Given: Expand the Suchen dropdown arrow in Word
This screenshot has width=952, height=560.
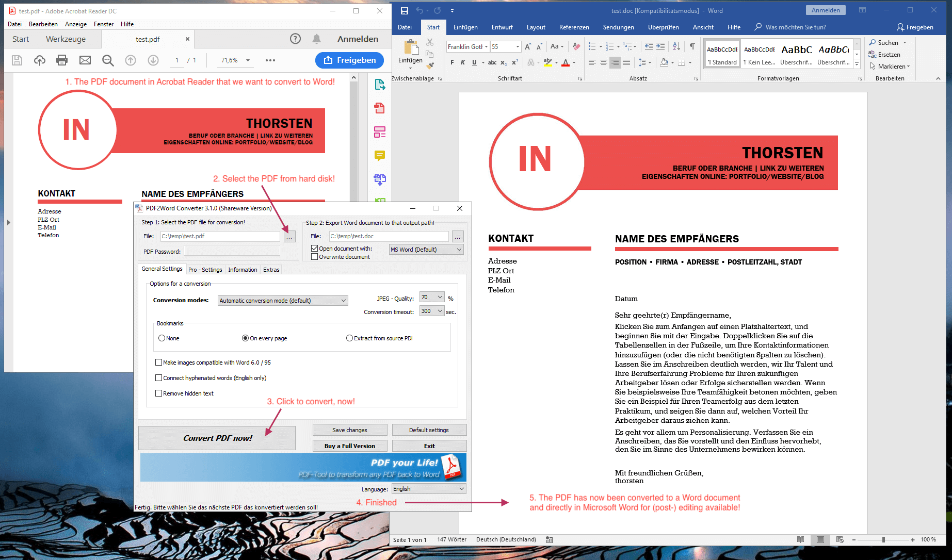Looking at the screenshot, I should point(905,43).
